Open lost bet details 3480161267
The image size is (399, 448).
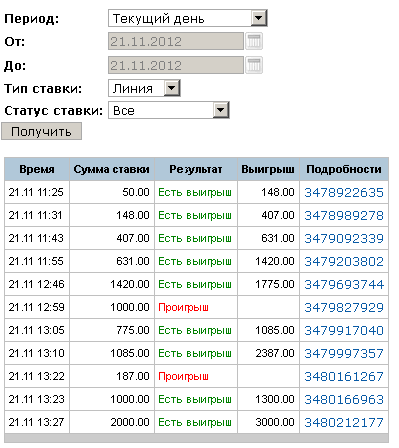344,377
